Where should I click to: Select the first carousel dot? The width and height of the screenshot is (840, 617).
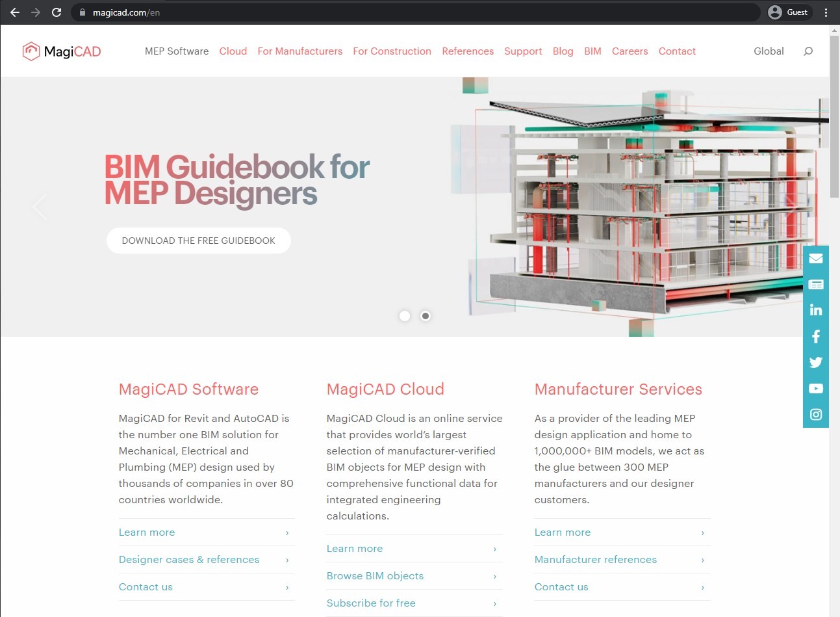click(405, 316)
